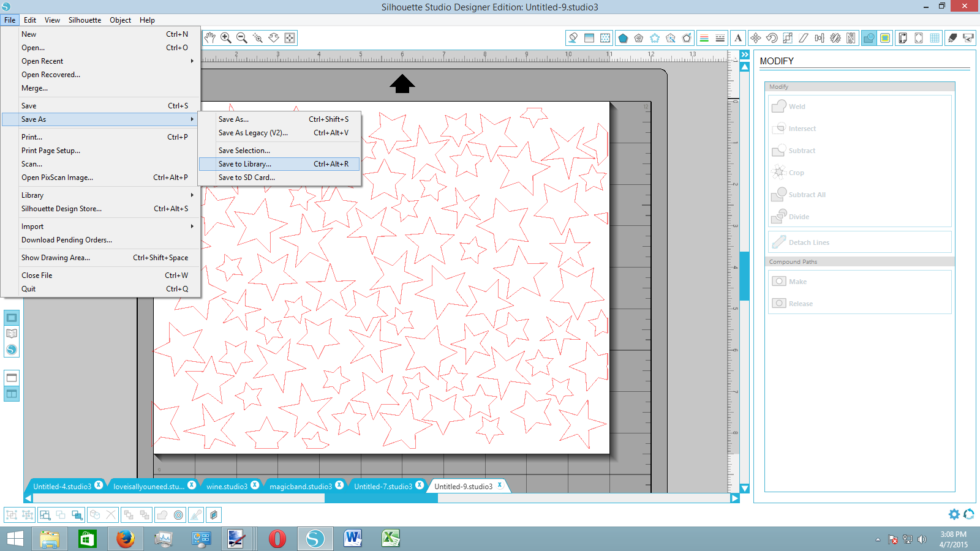This screenshot has width=980, height=551.
Task: Toggle the highlighted Modify window icon
Action: (x=869, y=38)
